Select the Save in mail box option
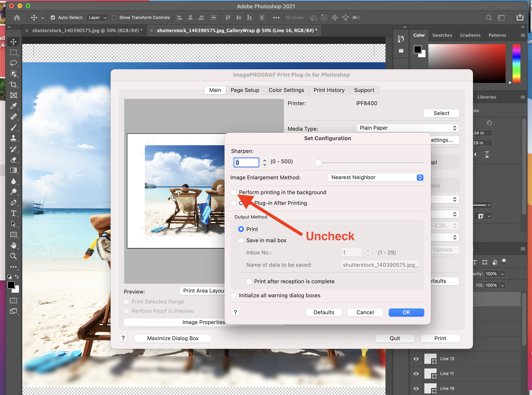The image size is (532, 395). pos(241,240)
